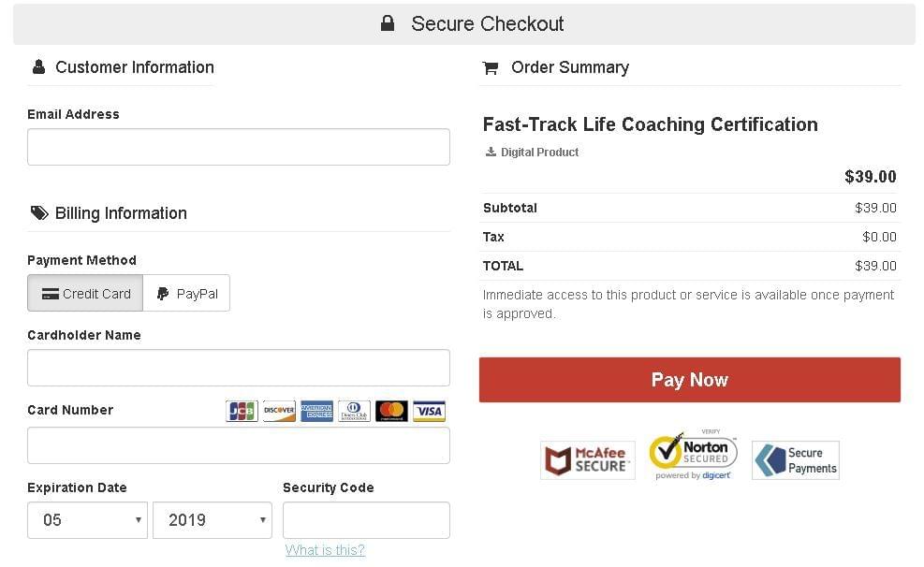The width and height of the screenshot is (924, 567).
Task: Open the expiration month dropdown
Action: 87,520
